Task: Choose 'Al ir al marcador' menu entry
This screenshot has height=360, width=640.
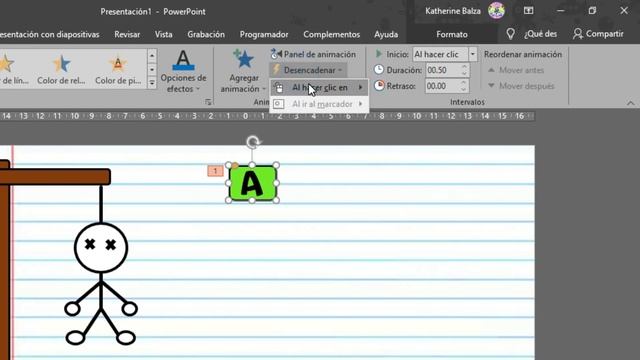Action: click(319, 104)
